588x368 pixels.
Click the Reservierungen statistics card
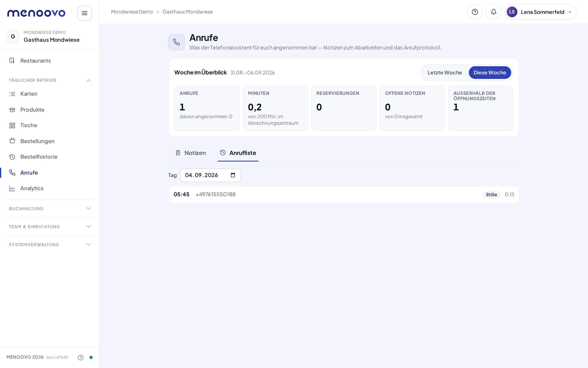344,108
